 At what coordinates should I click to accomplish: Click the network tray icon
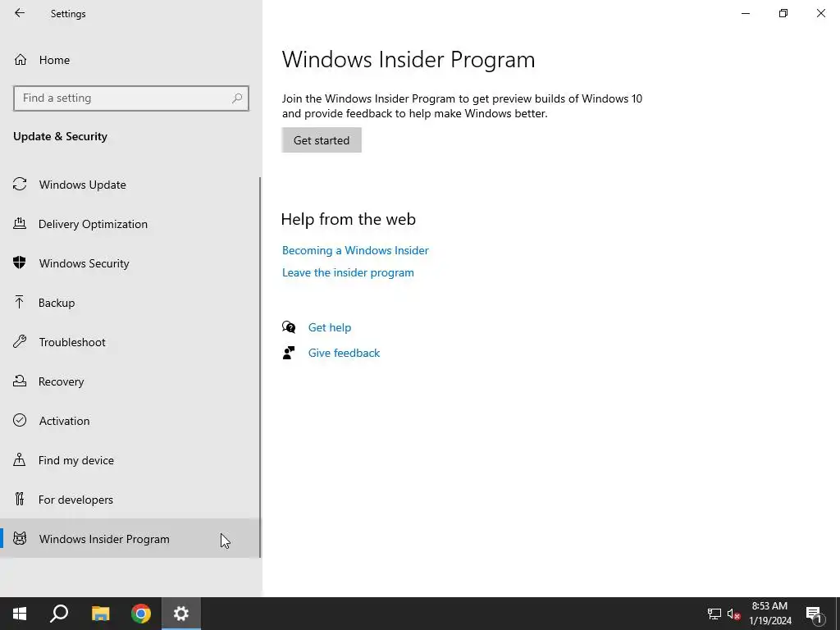click(x=714, y=614)
